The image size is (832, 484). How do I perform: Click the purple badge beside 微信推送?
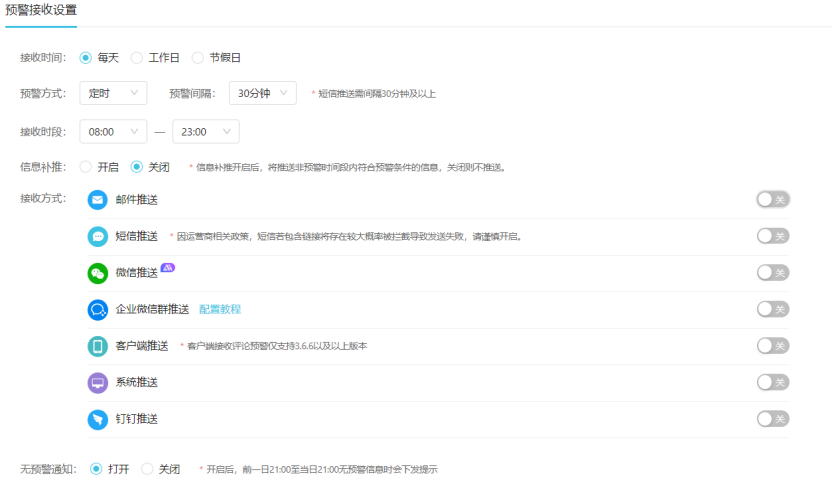click(x=168, y=268)
